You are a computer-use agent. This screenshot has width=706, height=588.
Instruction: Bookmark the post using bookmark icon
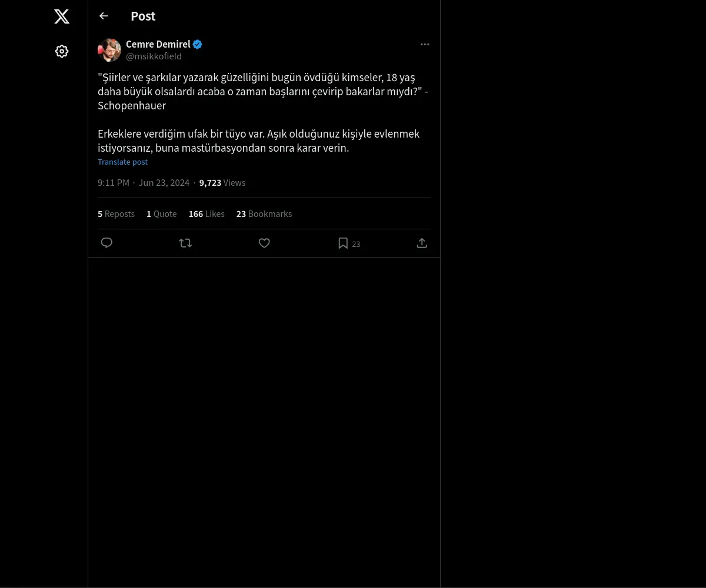[x=343, y=243]
